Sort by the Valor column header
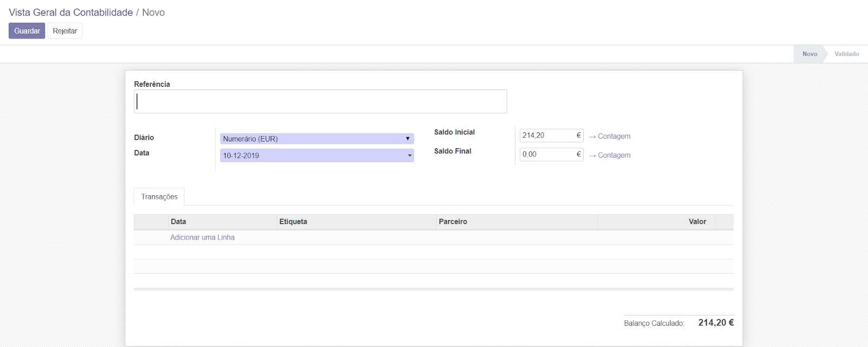The height and width of the screenshot is (347, 868). 697,222
